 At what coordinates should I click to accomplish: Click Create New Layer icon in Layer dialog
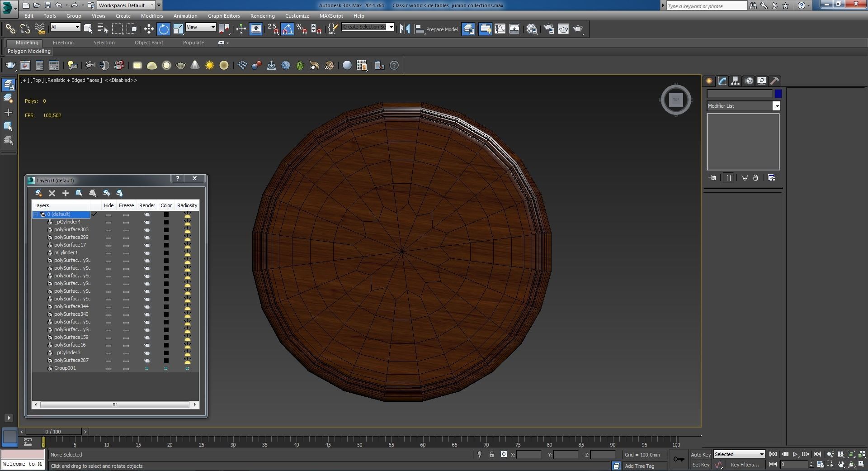(x=38, y=193)
